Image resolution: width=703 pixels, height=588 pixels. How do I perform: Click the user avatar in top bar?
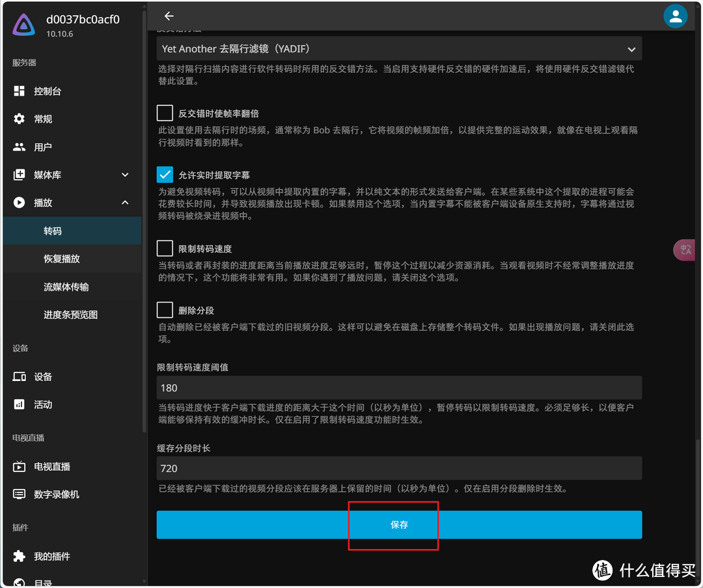pos(676,16)
